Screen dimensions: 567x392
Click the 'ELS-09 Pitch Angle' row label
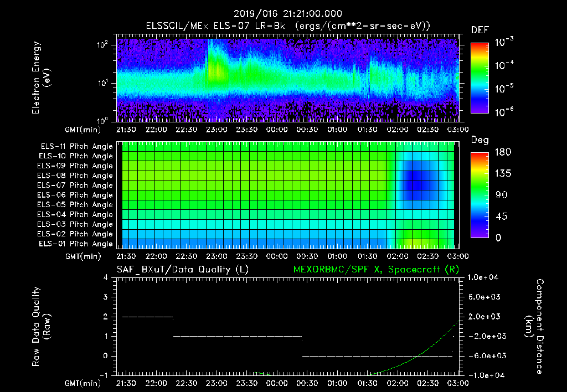(x=75, y=166)
